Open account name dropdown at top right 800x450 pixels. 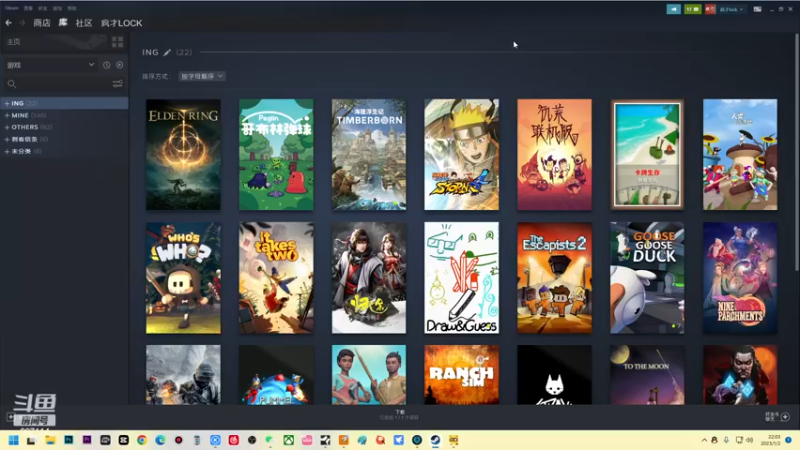click(x=732, y=9)
